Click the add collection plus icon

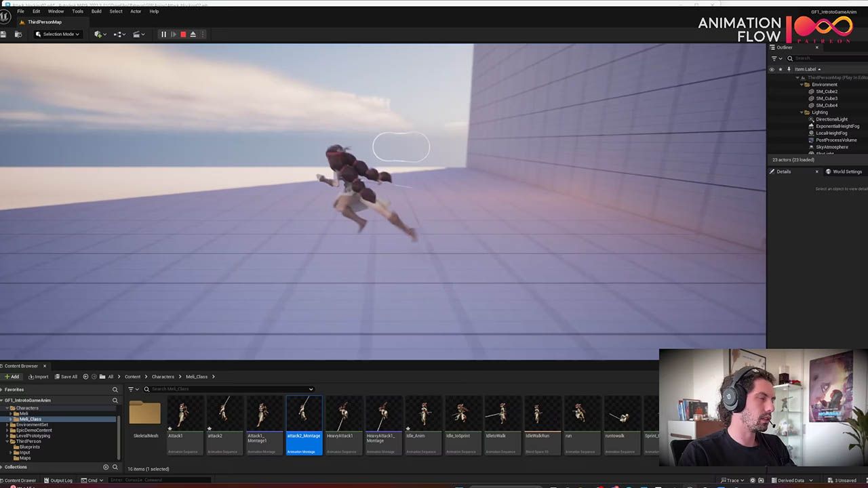(106, 467)
